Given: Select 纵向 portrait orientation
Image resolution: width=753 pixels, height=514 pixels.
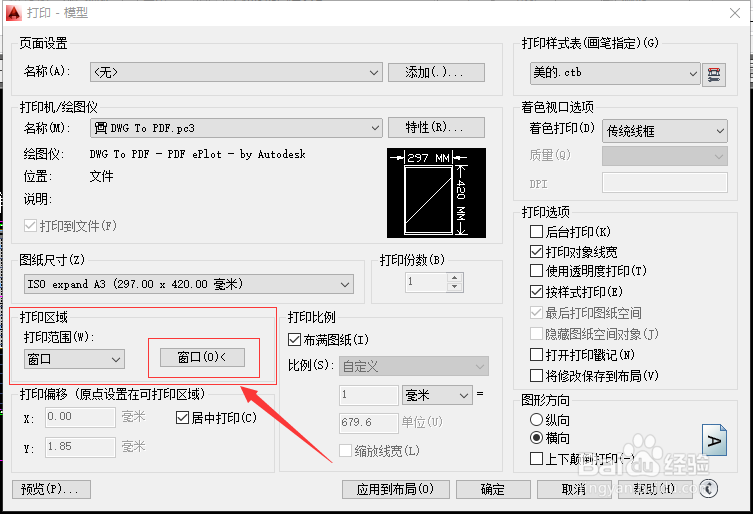Looking at the screenshot, I should click(x=536, y=420).
